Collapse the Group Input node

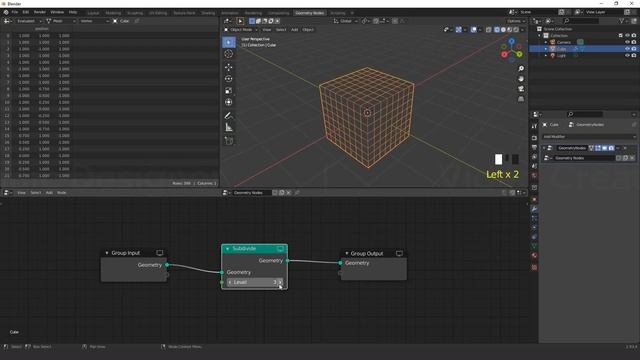click(107, 253)
